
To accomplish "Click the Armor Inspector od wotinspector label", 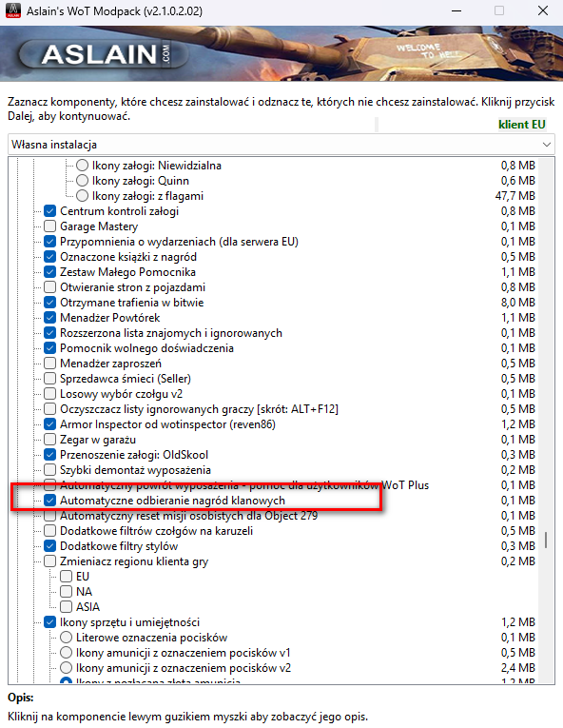I will coord(167,424).
